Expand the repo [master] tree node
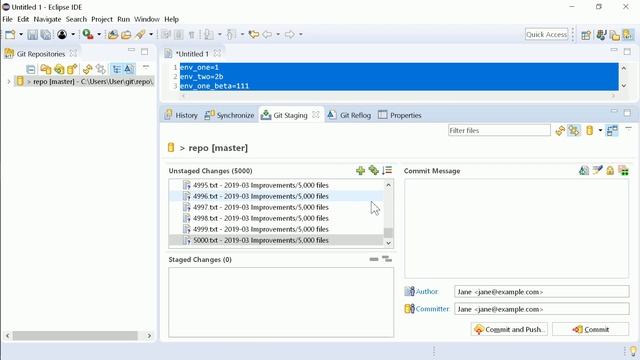Image resolution: width=640 pixels, height=360 pixels. (9, 82)
